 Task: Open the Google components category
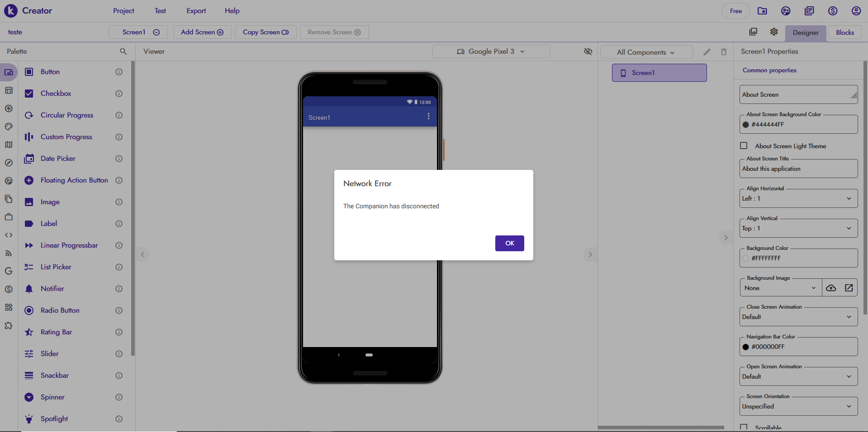coord(9,271)
